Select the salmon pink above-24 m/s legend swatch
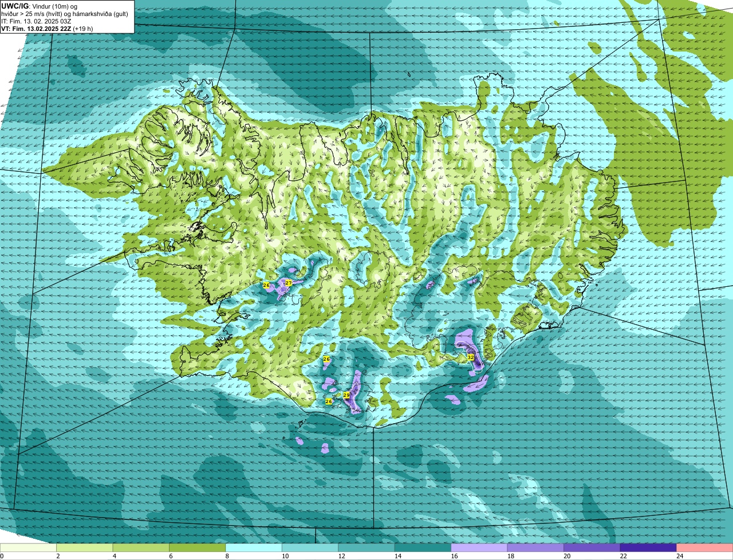733x560 pixels. (705, 547)
